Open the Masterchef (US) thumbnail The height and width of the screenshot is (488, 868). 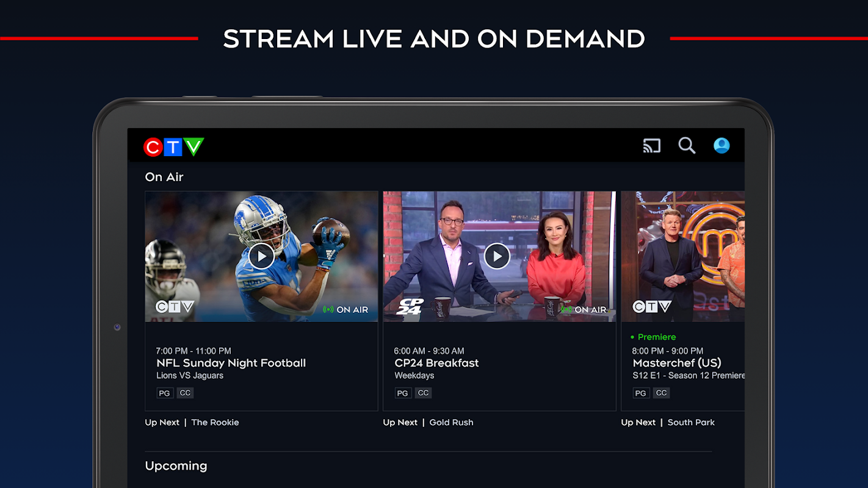point(682,257)
